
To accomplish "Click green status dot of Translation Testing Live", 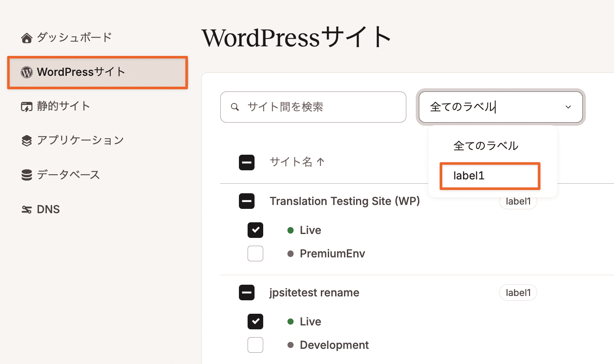I will click(x=291, y=230).
